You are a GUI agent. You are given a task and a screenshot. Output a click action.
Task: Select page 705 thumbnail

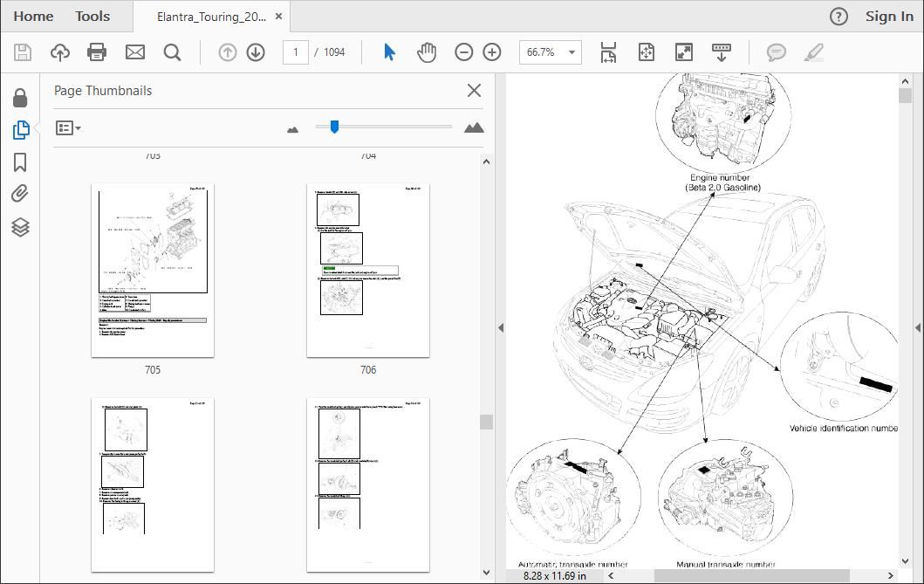click(x=153, y=271)
